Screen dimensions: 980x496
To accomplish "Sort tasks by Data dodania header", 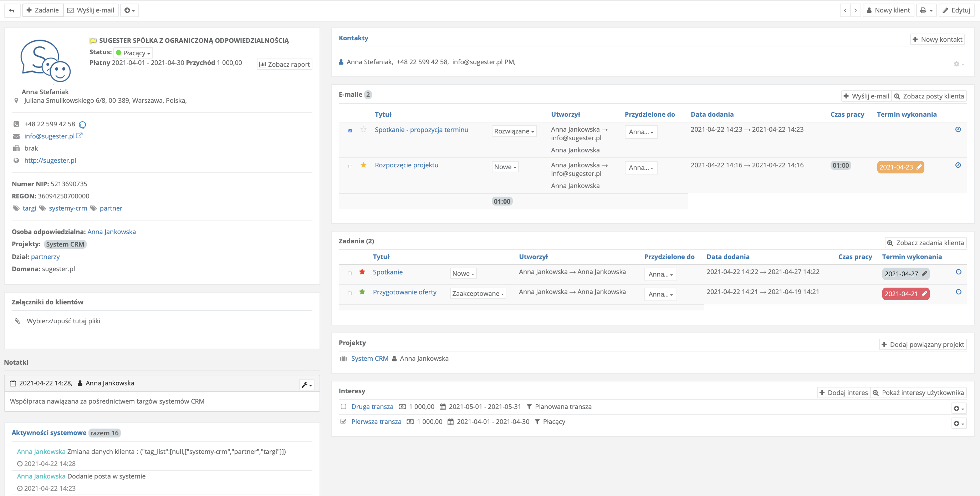I will click(728, 257).
